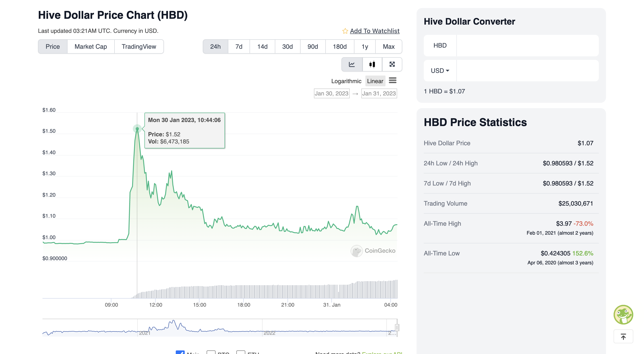Click the watchlist star icon
The height and width of the screenshot is (354, 644).
click(345, 31)
